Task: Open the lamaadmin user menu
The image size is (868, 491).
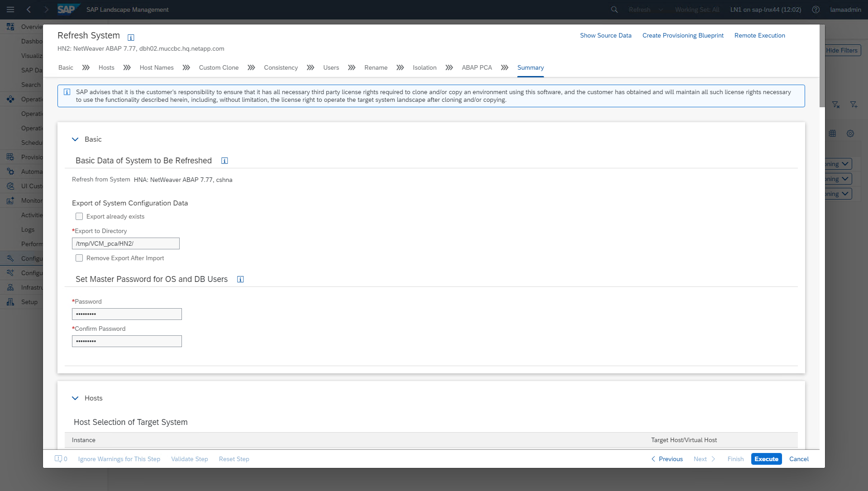Action: pos(845,10)
